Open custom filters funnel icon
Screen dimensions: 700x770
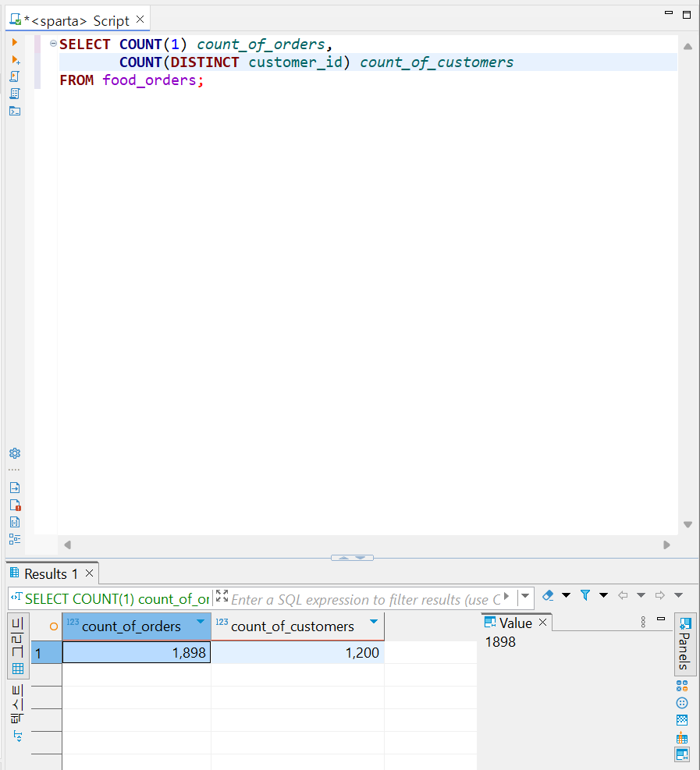[x=585, y=595]
